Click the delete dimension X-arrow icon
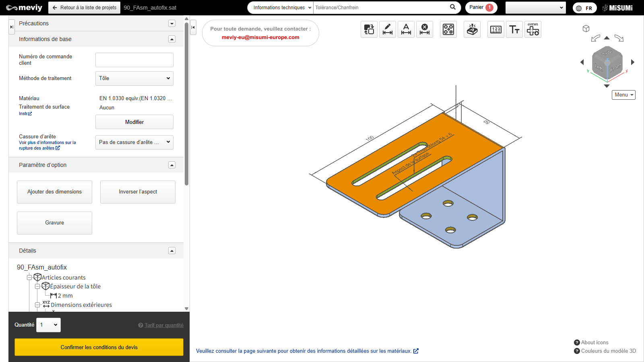Screen dimensions: 644x362 (x=424, y=29)
